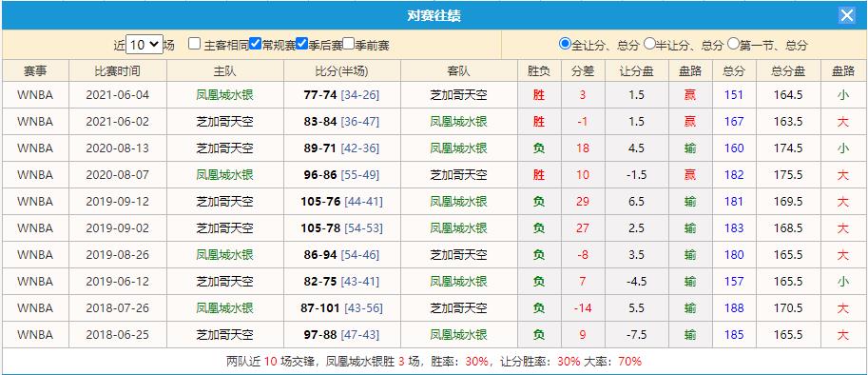The image size is (868, 375).
Task: Open 芝加哥天空 away team on 2021-06-04
Action: click(x=459, y=95)
